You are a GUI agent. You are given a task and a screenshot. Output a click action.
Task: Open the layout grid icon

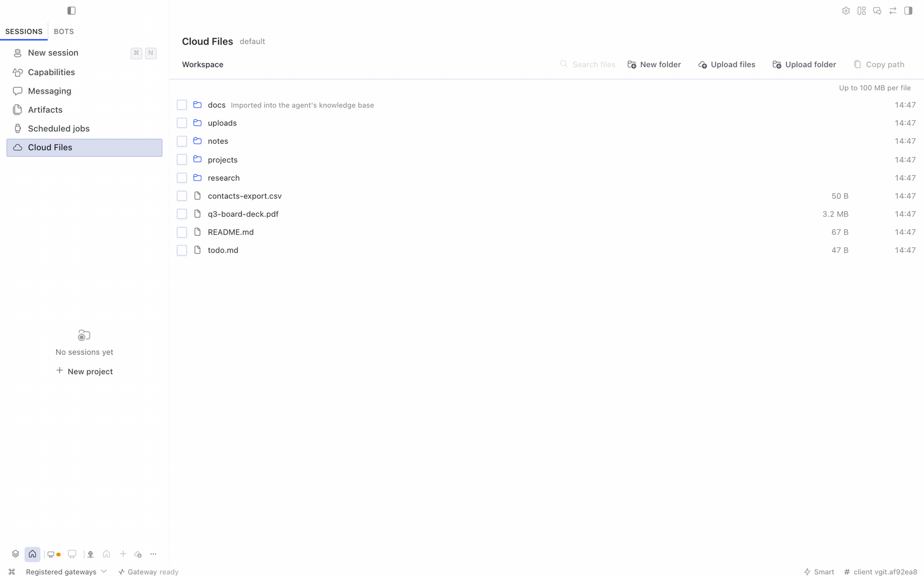point(862,10)
